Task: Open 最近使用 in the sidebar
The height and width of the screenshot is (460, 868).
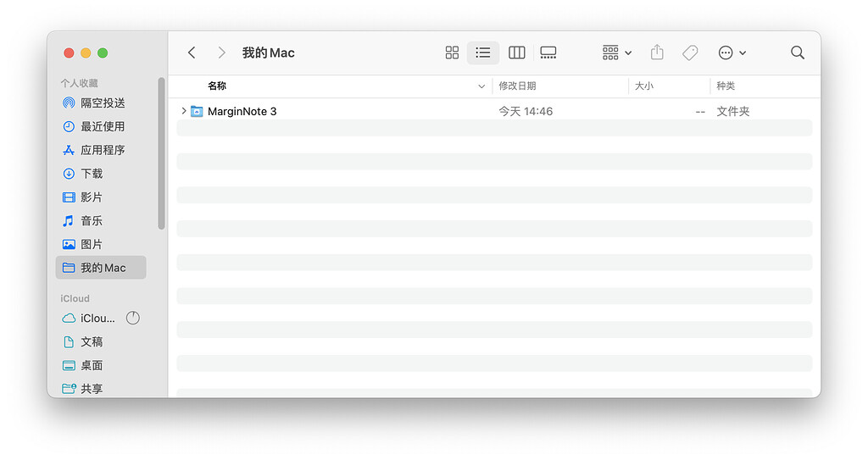Action: 101,126
